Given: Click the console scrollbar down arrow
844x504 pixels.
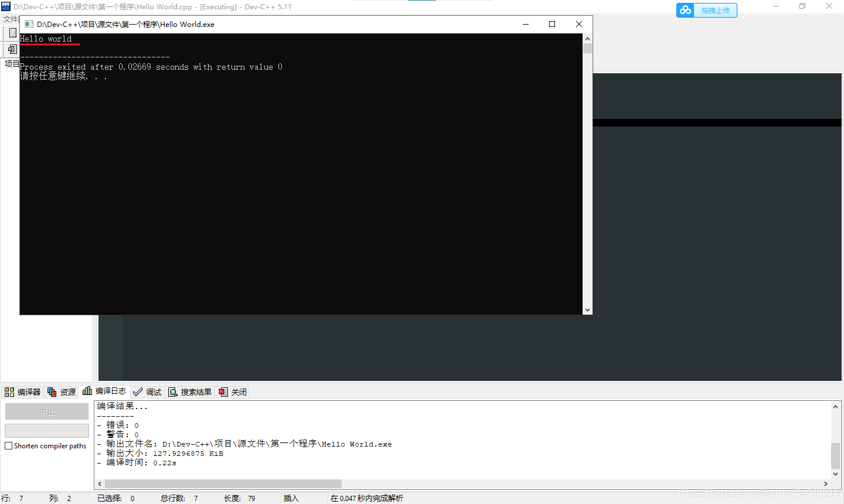Looking at the screenshot, I should [587, 310].
